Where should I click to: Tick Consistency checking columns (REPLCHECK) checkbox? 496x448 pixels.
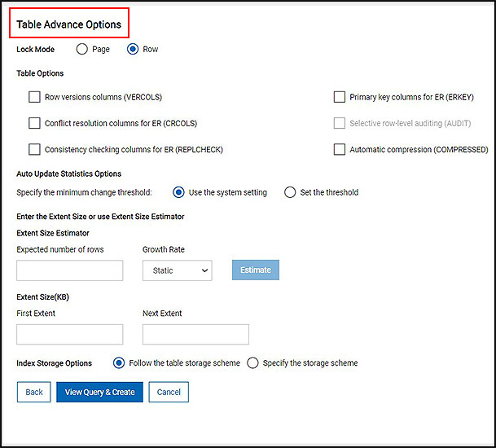pos(34,149)
